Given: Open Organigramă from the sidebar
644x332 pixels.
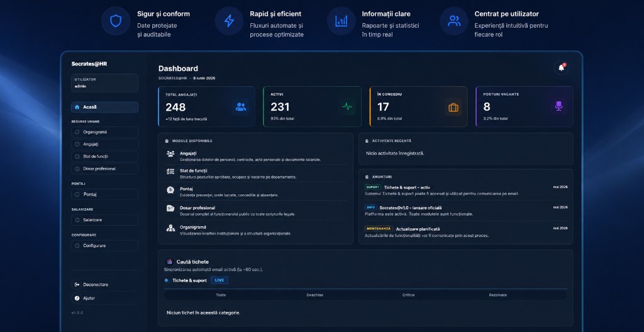Looking at the screenshot, I should [105, 132].
